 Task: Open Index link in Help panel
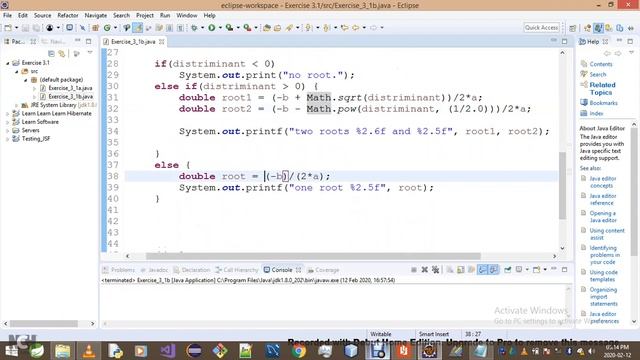pyautogui.click(x=596, y=113)
